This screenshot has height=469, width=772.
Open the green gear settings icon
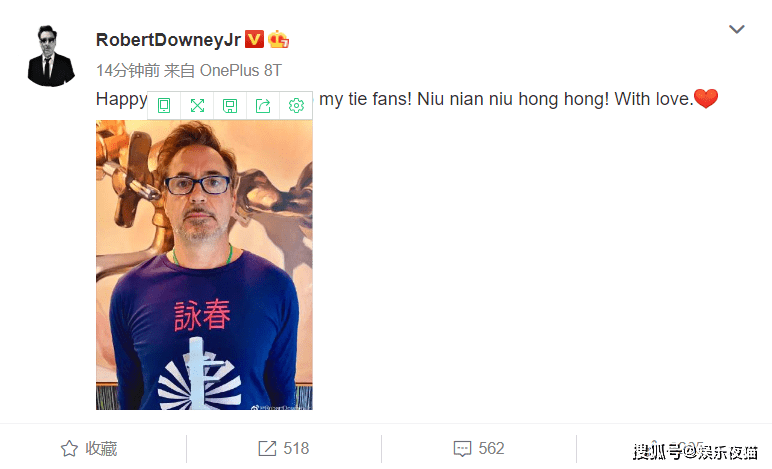(296, 105)
